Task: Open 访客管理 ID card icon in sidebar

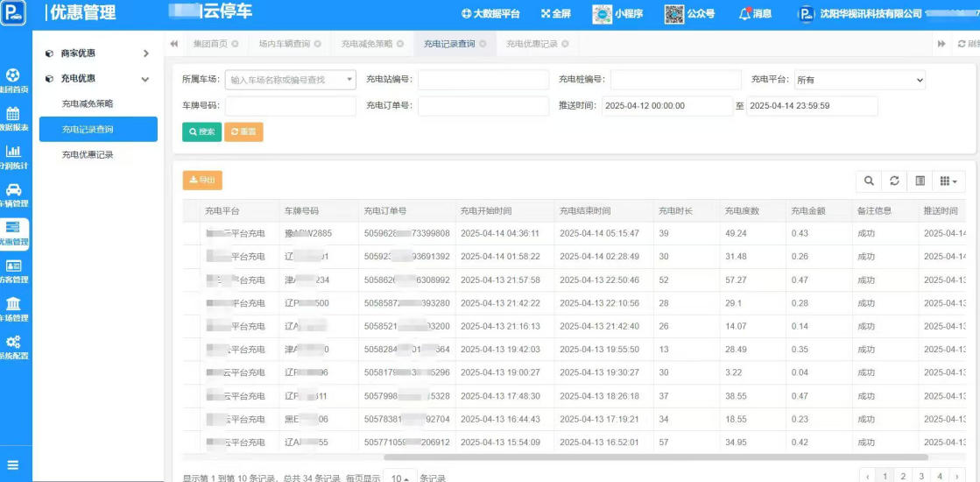Action: point(14,272)
